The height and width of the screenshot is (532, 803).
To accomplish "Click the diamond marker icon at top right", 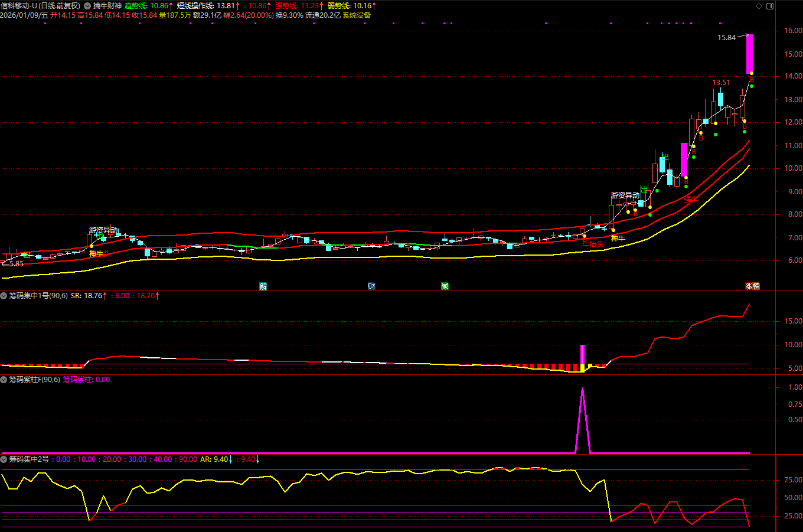I will click(x=759, y=6).
